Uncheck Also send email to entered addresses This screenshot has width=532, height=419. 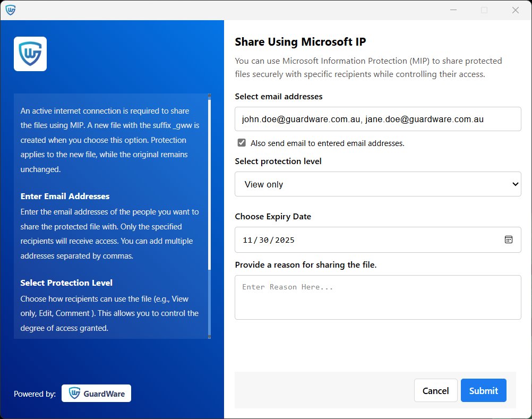(x=242, y=143)
